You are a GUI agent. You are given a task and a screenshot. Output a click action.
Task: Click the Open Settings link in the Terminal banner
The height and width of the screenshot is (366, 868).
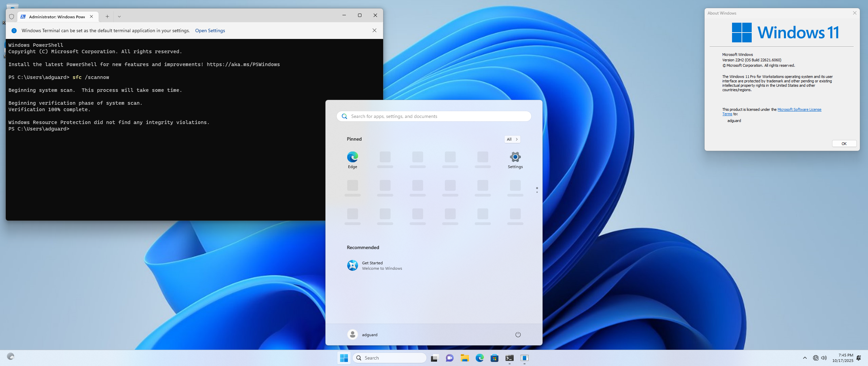pyautogui.click(x=210, y=30)
